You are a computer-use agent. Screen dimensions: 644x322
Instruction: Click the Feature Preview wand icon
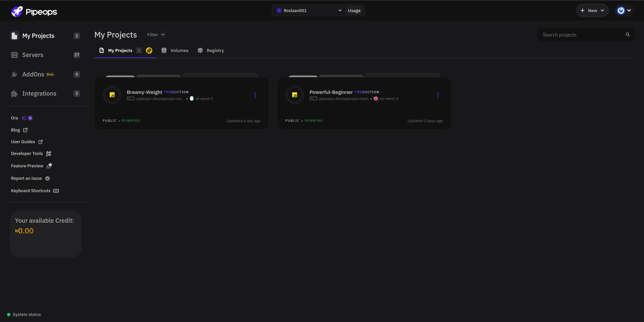pyautogui.click(x=49, y=166)
